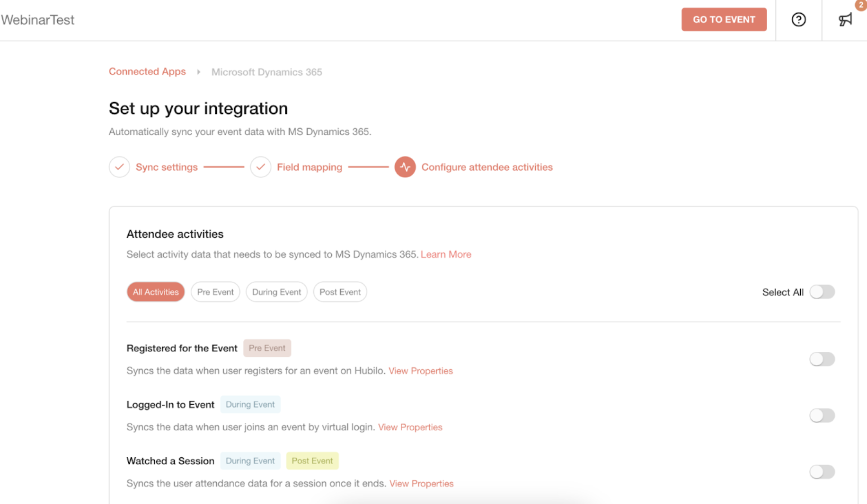Click the GO TO EVENT button
The width and height of the screenshot is (867, 504).
(x=724, y=19)
